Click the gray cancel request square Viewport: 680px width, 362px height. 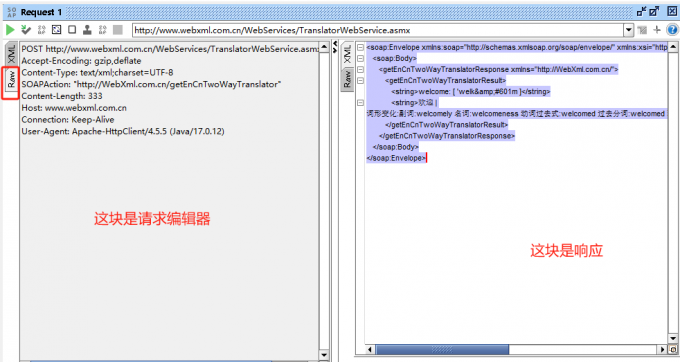coord(118,30)
